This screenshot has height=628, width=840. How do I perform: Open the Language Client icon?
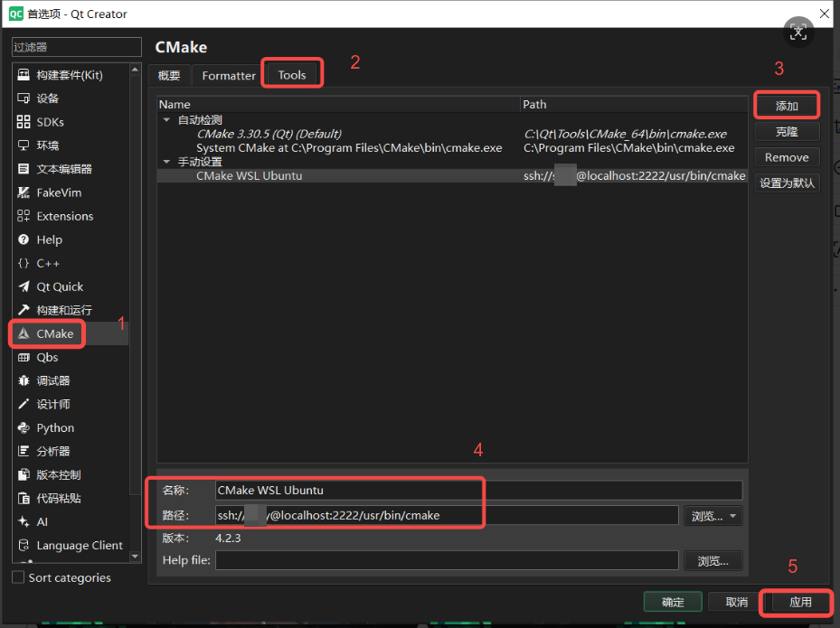coord(24,546)
